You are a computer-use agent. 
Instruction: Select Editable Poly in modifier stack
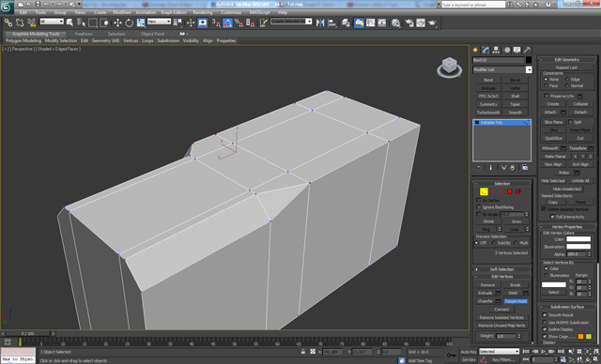coord(501,123)
